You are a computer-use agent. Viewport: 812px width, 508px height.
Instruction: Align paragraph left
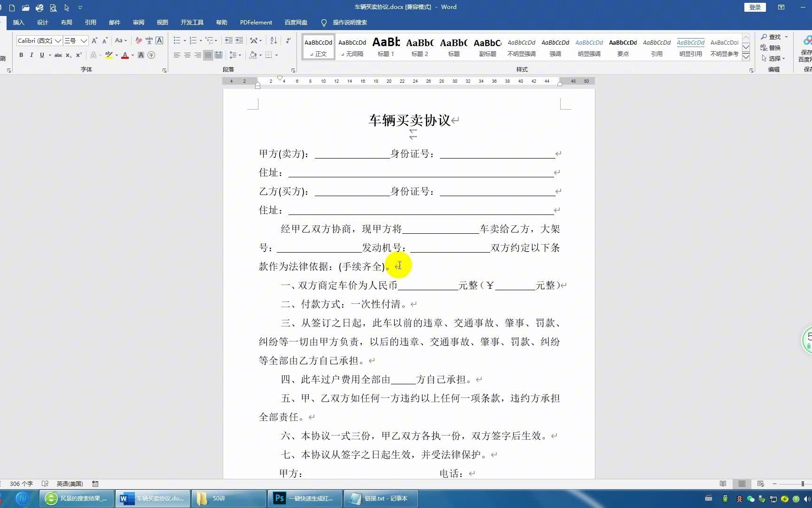177,55
